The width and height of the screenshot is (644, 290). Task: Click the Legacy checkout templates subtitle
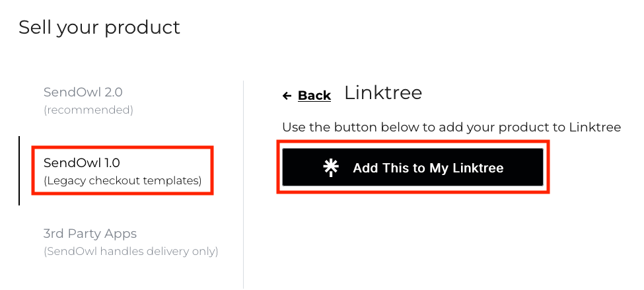122,180
